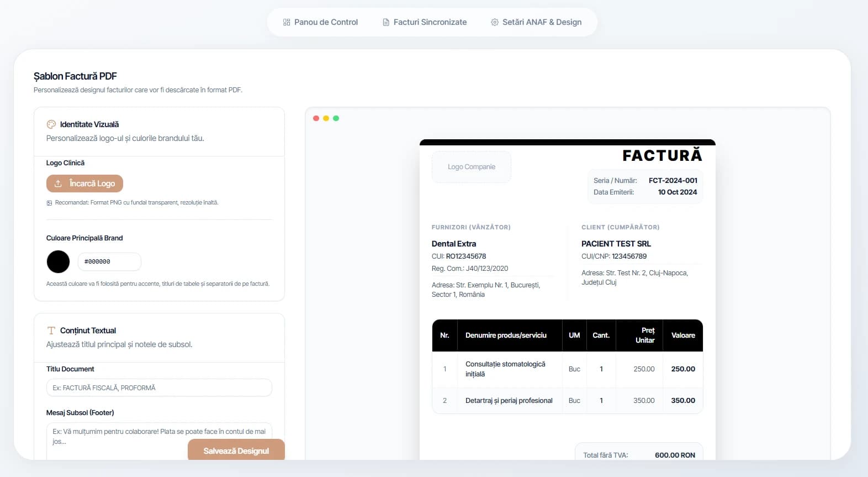Viewport: 868px width, 477px height.
Task: Focus the Titlu Document input field
Action: tap(159, 387)
